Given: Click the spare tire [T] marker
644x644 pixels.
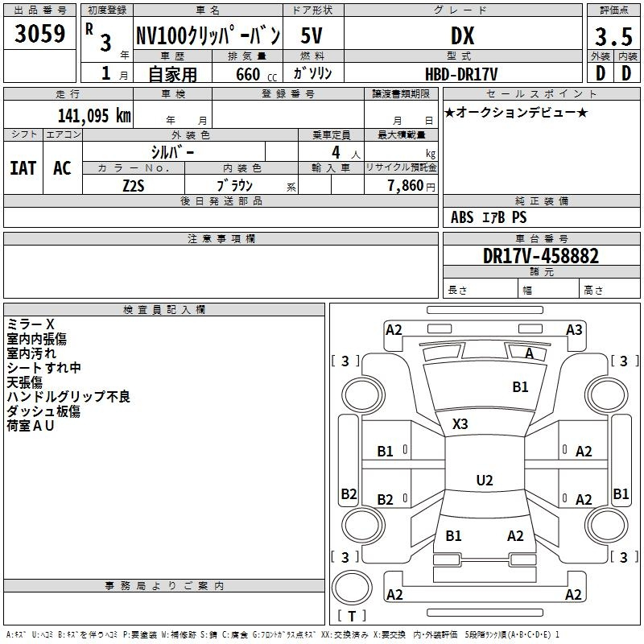Looking at the screenshot, I should point(351,616).
